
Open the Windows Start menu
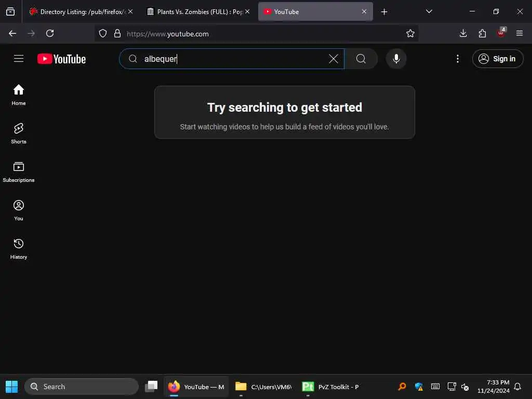(x=11, y=387)
